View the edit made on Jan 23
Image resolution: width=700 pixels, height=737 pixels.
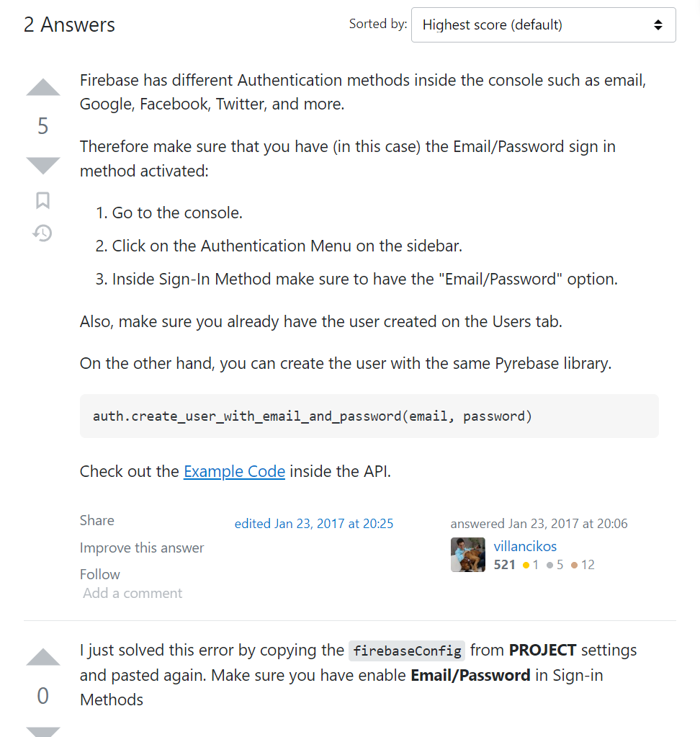(314, 524)
